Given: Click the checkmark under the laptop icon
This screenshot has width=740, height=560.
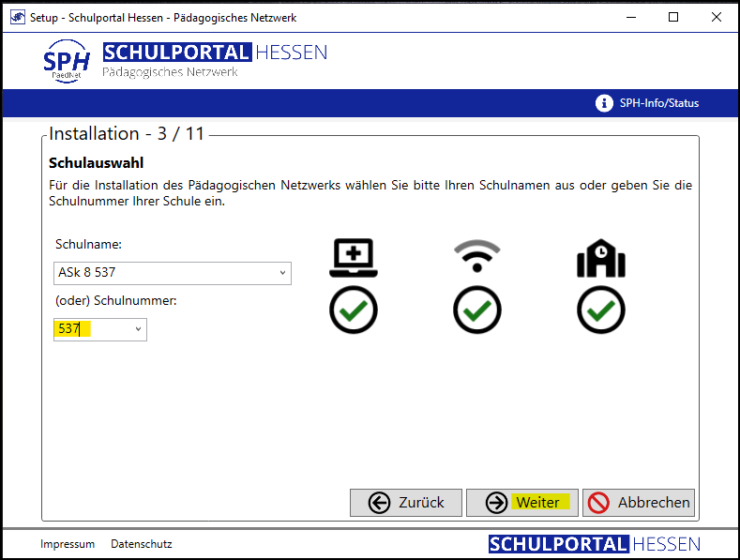Looking at the screenshot, I should coord(354,310).
